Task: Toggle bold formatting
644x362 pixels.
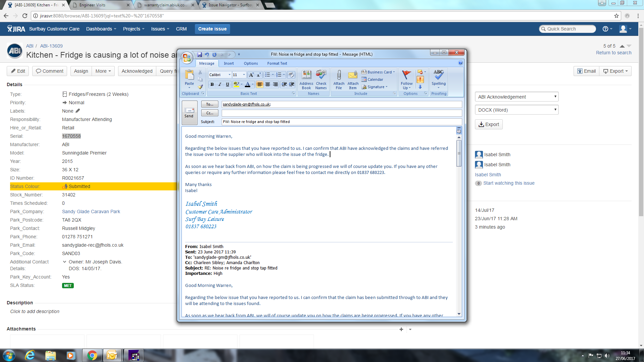Action: point(212,84)
